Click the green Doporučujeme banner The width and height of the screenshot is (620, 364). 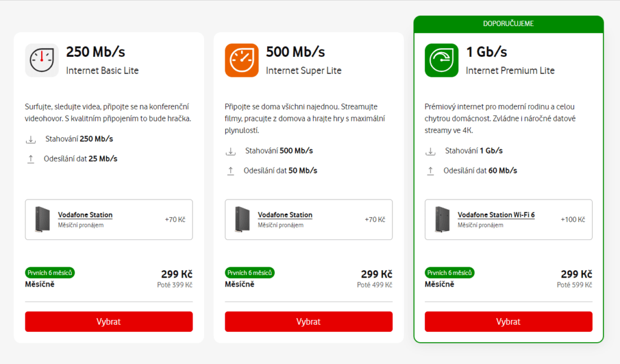[509, 24]
